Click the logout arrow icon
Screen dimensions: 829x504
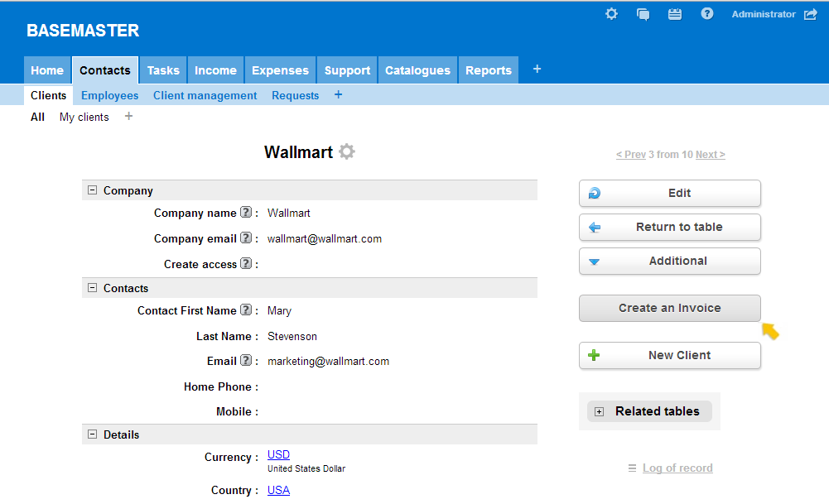click(x=811, y=14)
